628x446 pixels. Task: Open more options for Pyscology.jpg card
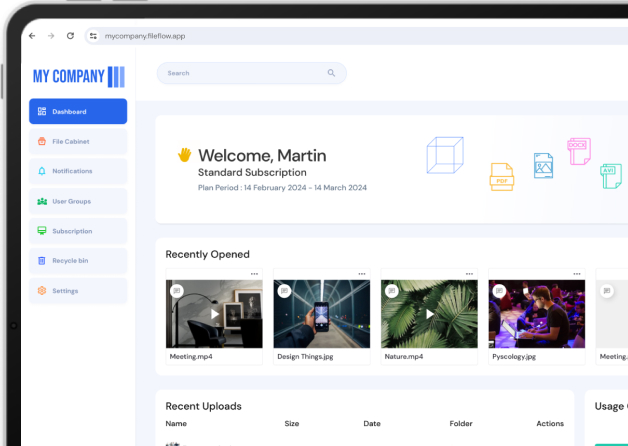(577, 274)
